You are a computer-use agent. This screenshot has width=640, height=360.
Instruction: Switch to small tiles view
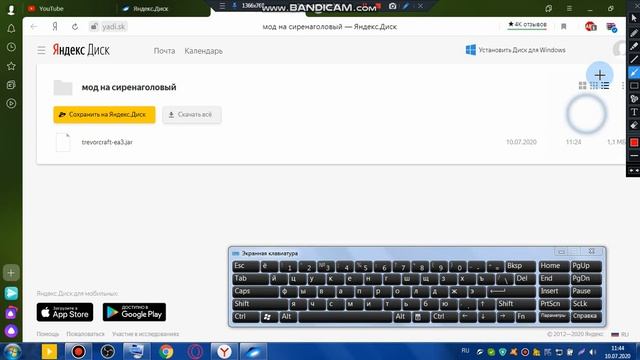click(594, 85)
